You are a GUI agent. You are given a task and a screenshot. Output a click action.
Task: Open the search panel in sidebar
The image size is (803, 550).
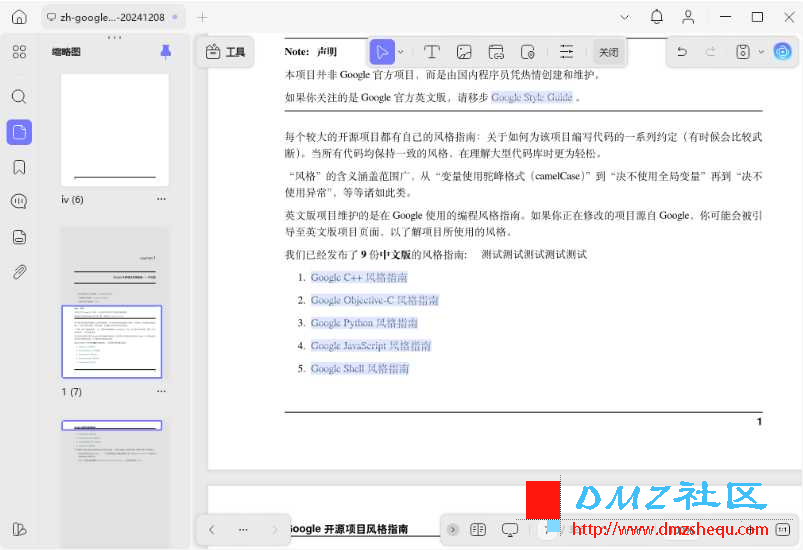point(19,96)
